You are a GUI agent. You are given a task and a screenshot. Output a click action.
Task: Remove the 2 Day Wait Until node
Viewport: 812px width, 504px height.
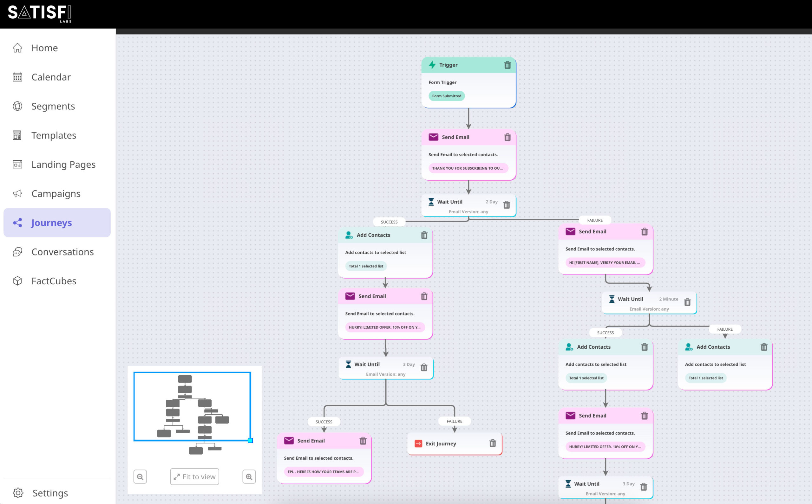(507, 205)
